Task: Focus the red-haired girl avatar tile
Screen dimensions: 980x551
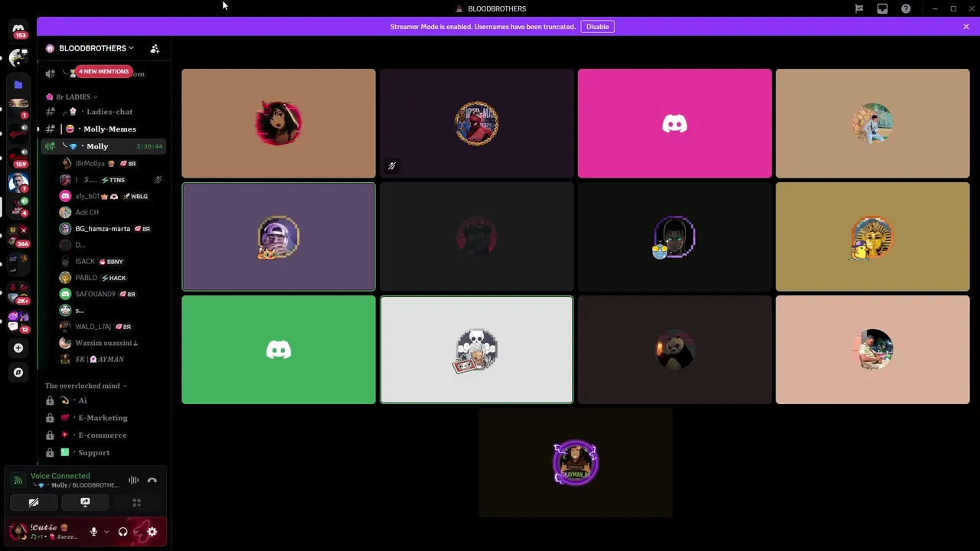Action: [279, 123]
